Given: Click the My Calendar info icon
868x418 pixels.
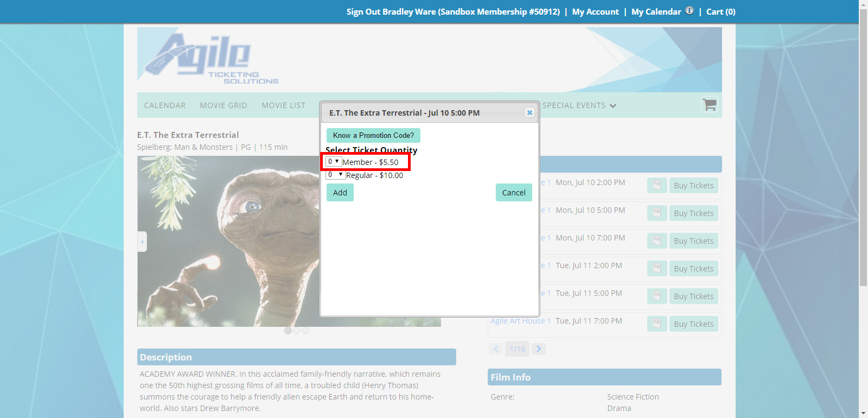Looking at the screenshot, I should click(x=690, y=10).
